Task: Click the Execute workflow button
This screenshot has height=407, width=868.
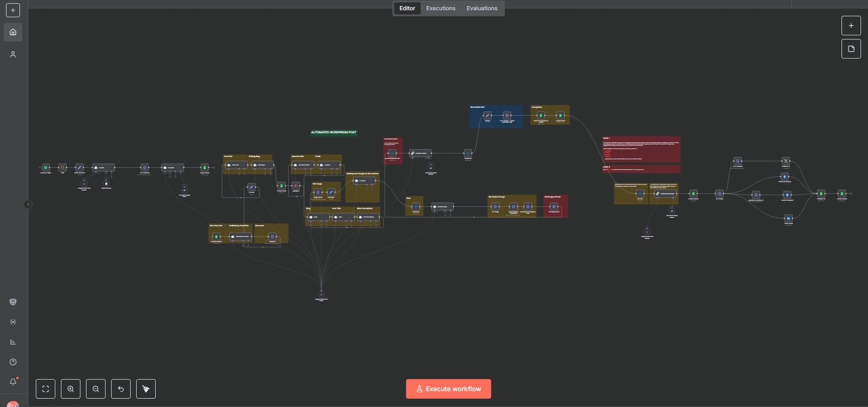Action: tap(448, 389)
